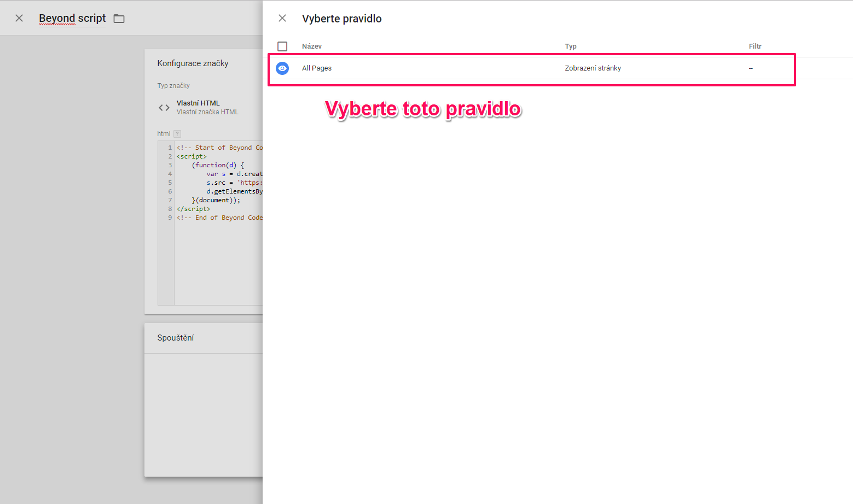Click the Vlastní HTML code brackets icon
The width and height of the screenshot is (853, 504).
(x=164, y=108)
